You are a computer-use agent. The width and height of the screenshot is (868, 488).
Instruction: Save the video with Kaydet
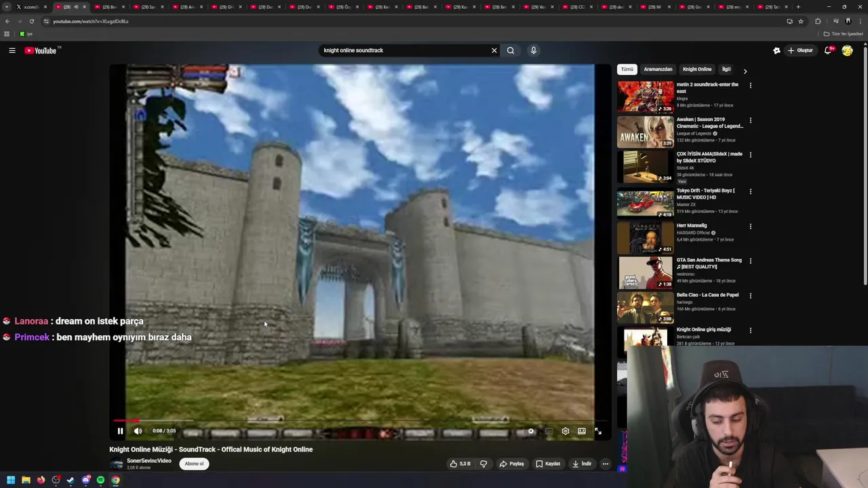click(x=548, y=464)
